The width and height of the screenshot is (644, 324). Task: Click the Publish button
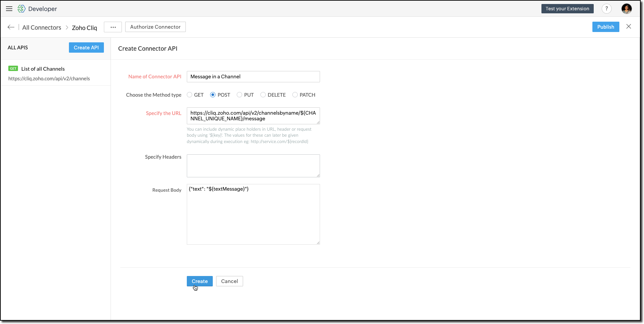click(606, 27)
